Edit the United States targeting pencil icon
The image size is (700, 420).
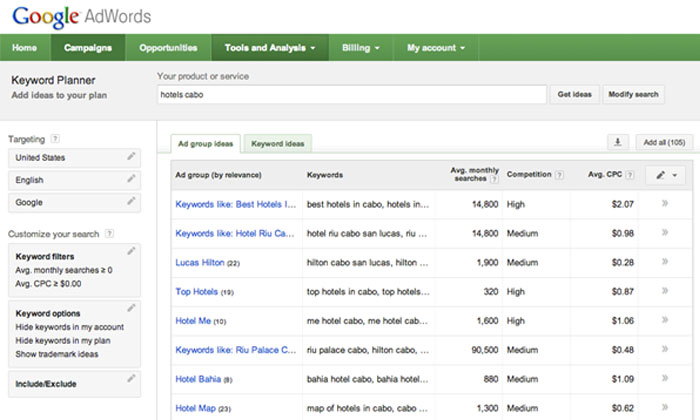pyautogui.click(x=131, y=158)
